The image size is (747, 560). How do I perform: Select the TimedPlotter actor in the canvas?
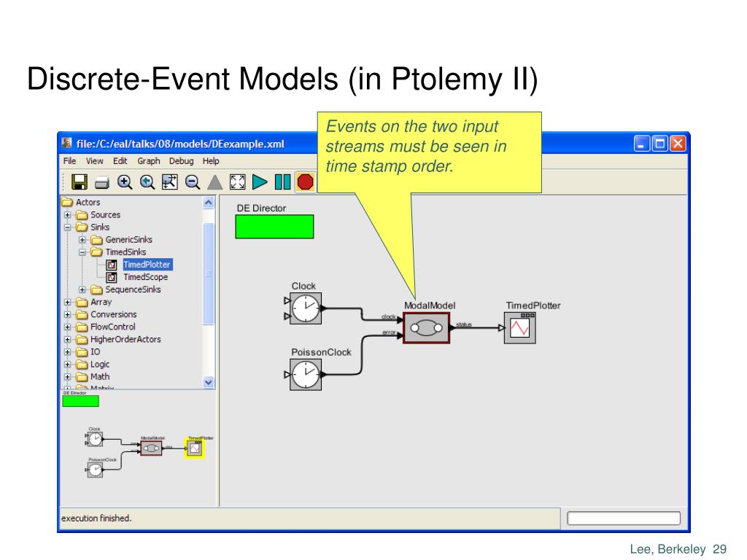click(519, 328)
